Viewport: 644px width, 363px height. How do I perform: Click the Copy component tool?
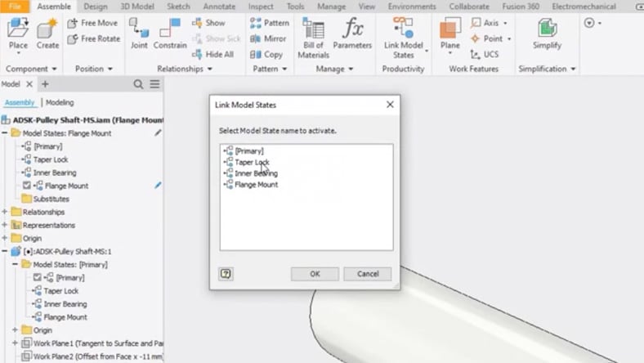[x=266, y=54]
